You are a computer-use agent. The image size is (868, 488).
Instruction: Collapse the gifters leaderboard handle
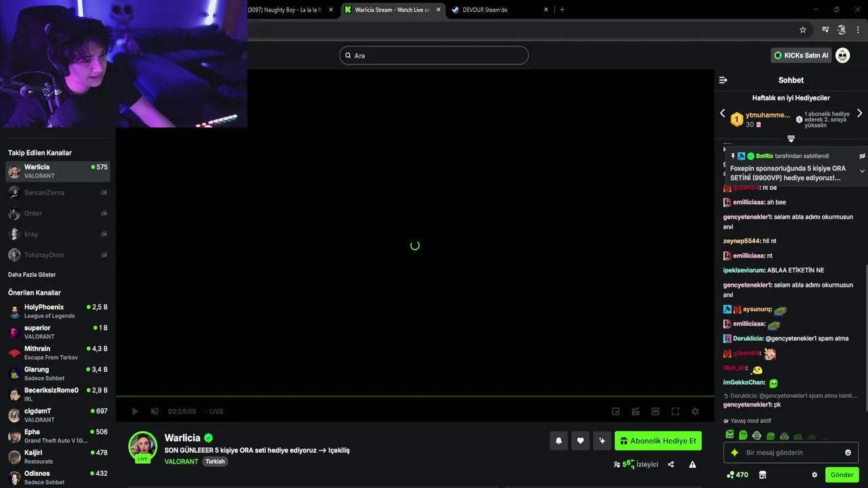[791, 139]
